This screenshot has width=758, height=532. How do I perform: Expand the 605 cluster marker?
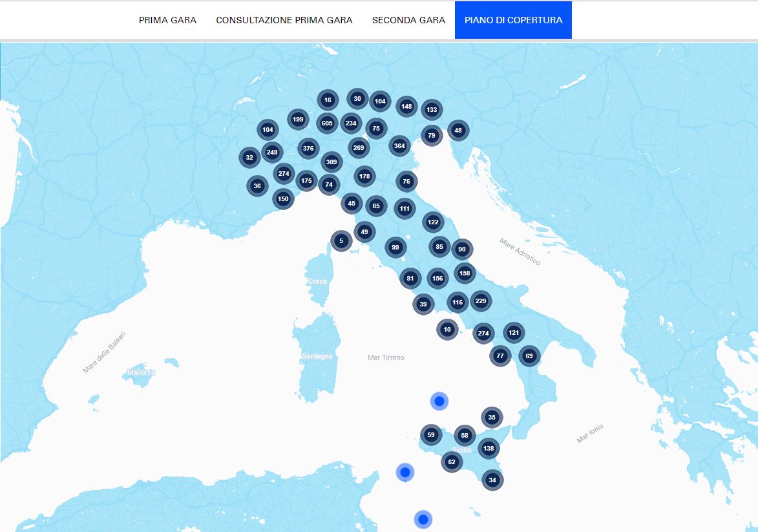pos(327,123)
